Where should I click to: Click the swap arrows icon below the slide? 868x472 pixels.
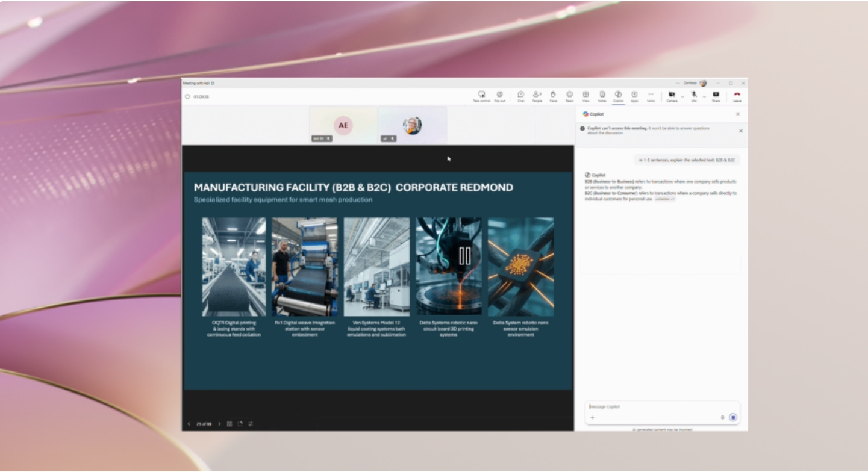[x=251, y=424]
